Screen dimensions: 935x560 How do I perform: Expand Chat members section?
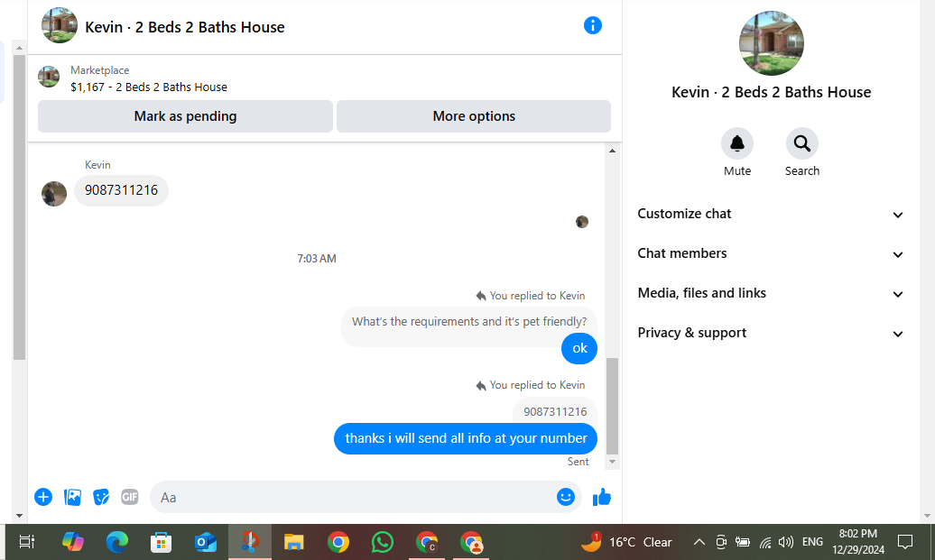click(x=771, y=253)
